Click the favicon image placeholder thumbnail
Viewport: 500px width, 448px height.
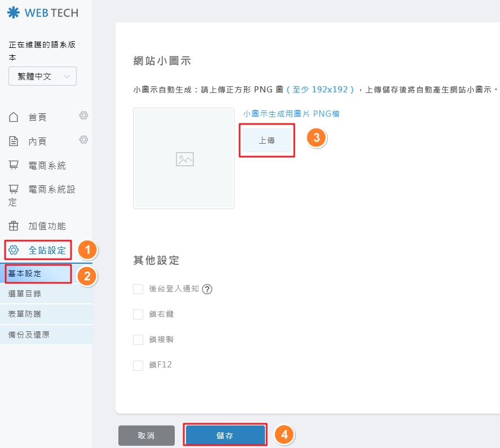point(184,158)
